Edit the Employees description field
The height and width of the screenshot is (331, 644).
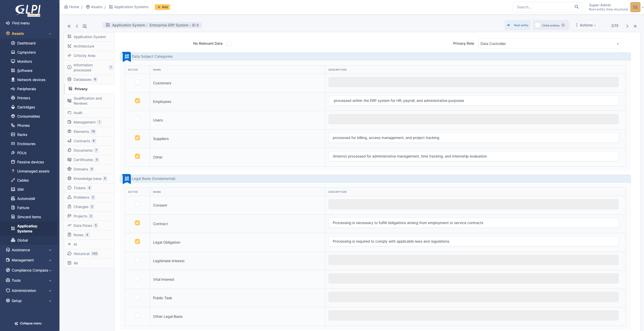[473, 101]
